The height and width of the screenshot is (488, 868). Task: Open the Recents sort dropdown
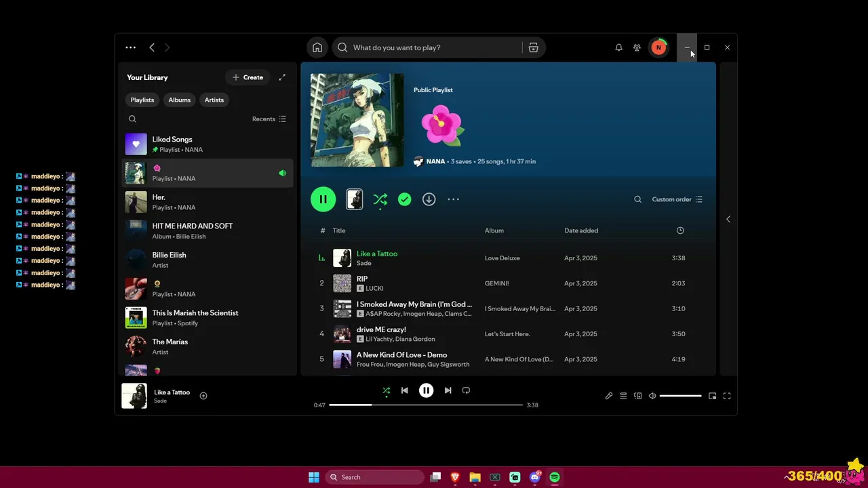pyautogui.click(x=269, y=119)
